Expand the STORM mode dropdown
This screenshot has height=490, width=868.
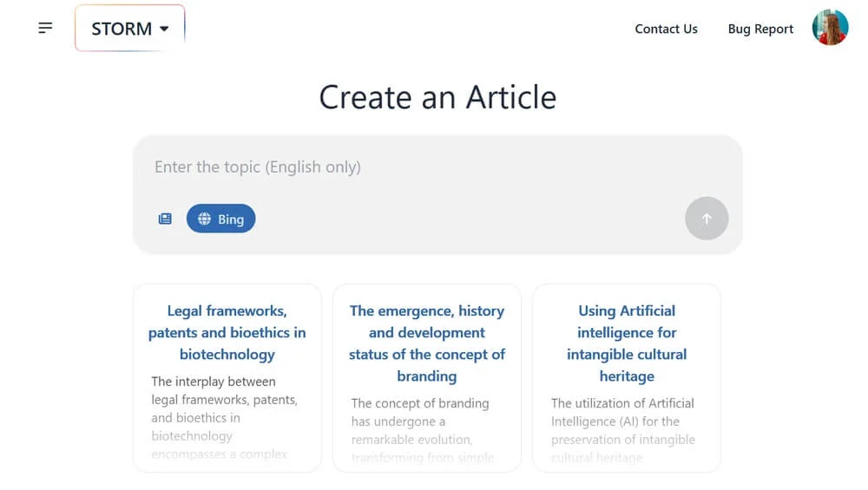130,29
